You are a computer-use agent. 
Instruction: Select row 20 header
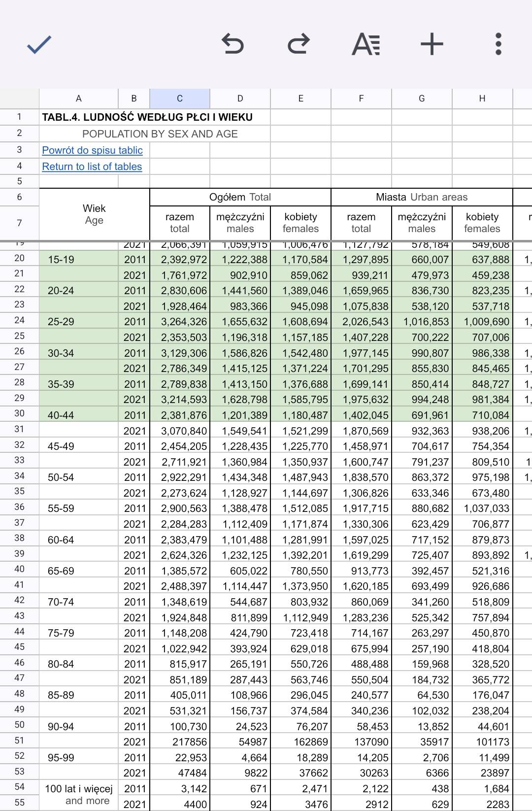click(19, 258)
